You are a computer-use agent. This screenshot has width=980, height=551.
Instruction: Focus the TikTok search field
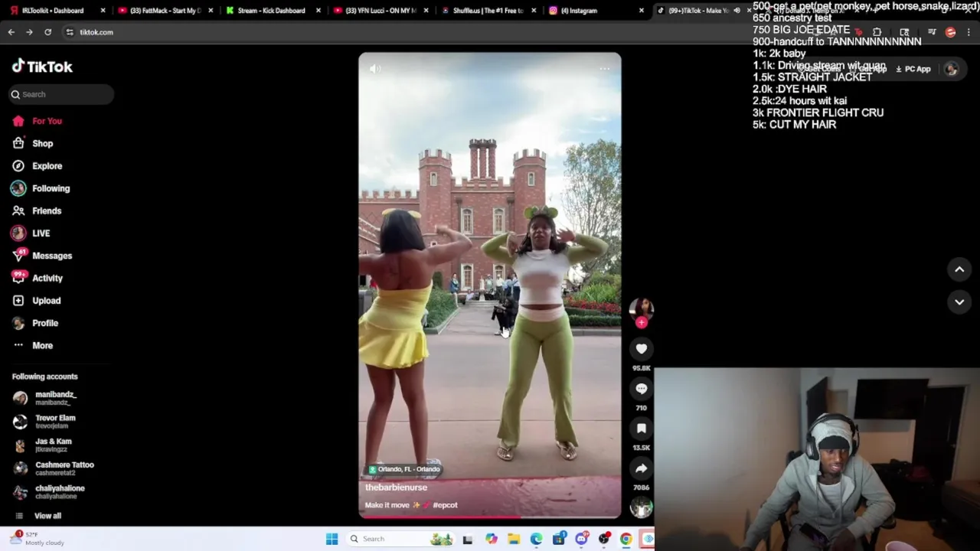click(61, 94)
